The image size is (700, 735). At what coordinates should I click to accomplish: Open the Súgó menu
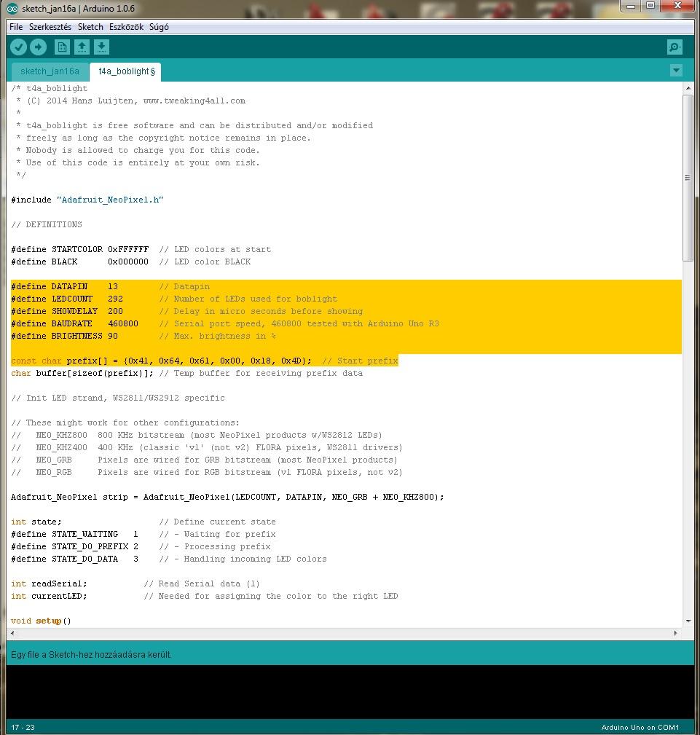coord(159,27)
